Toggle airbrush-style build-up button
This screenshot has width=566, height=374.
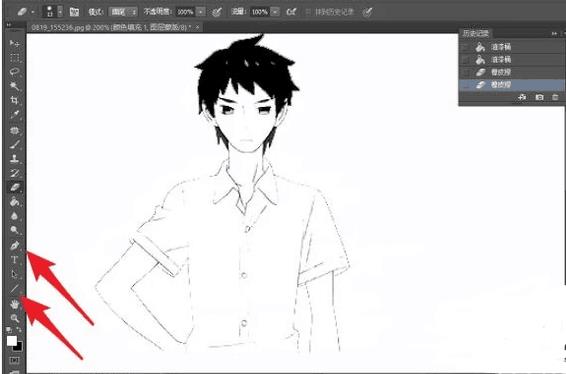tap(291, 12)
